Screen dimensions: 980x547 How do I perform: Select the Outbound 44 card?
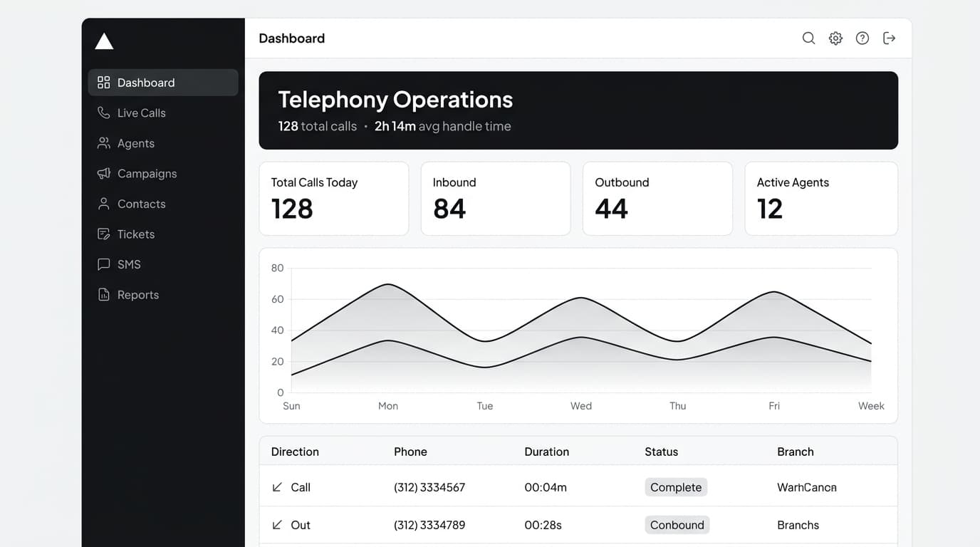point(657,199)
